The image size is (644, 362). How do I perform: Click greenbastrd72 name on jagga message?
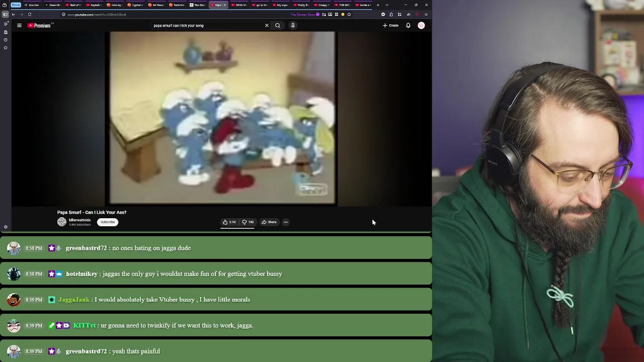[86, 248]
